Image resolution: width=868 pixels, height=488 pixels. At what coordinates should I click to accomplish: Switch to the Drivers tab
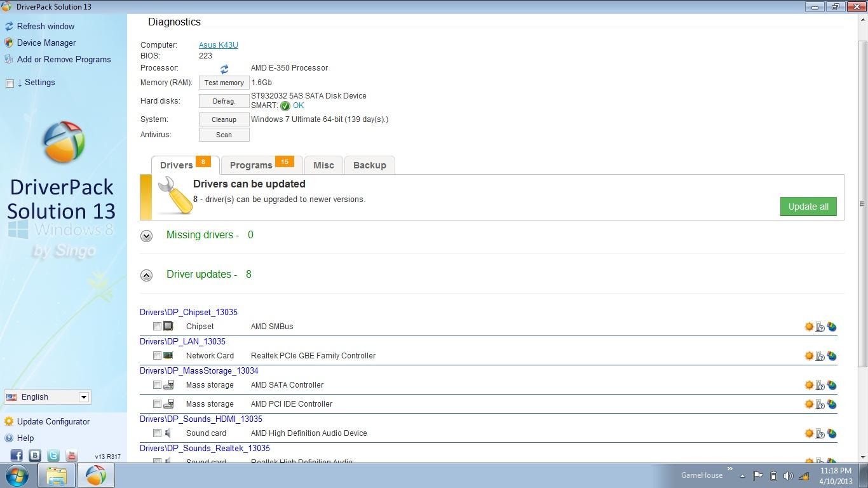click(185, 165)
